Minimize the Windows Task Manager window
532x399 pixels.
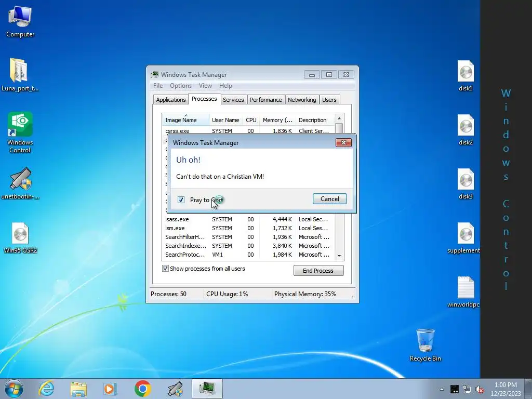coord(312,75)
